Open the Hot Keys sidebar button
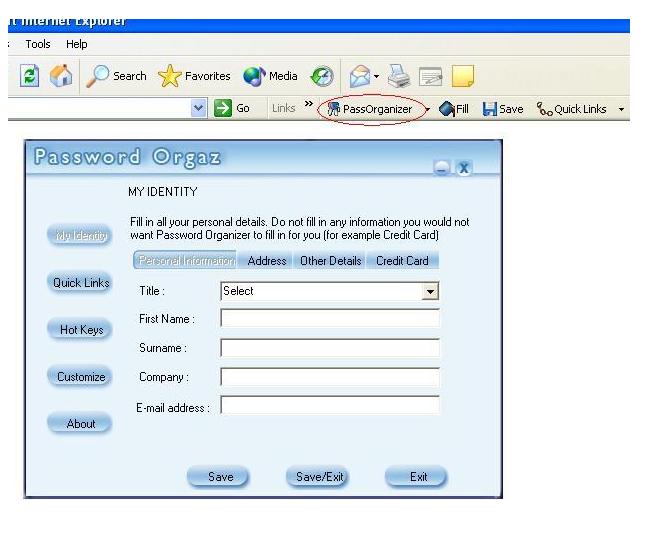Viewport: 649px width, 534px height. click(80, 330)
